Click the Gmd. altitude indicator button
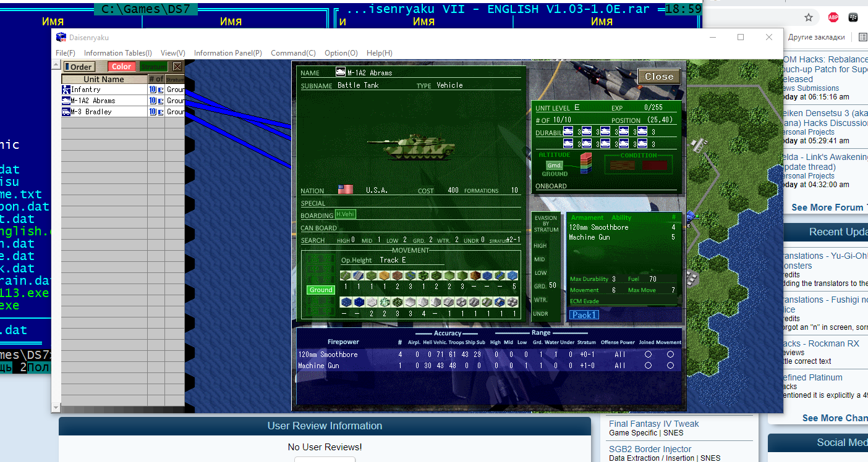Viewport: 868px width, 462px height. pos(555,165)
